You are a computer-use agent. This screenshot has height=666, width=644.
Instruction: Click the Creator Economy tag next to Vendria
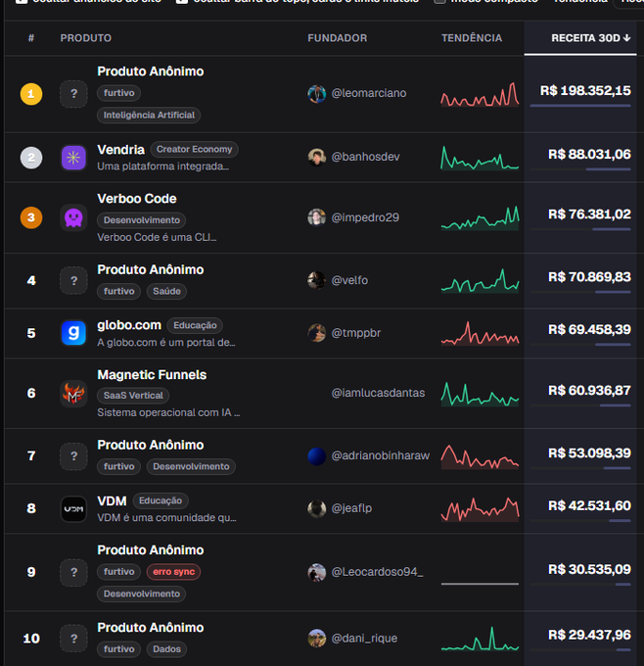pyautogui.click(x=194, y=150)
